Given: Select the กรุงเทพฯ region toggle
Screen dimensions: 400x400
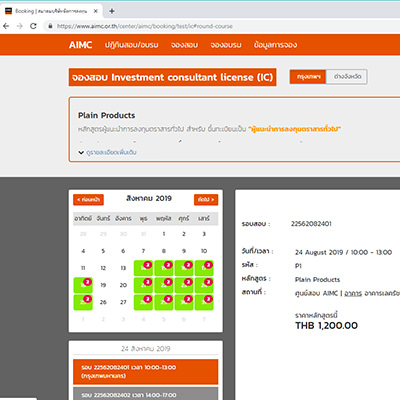Looking at the screenshot, I should (x=308, y=77).
